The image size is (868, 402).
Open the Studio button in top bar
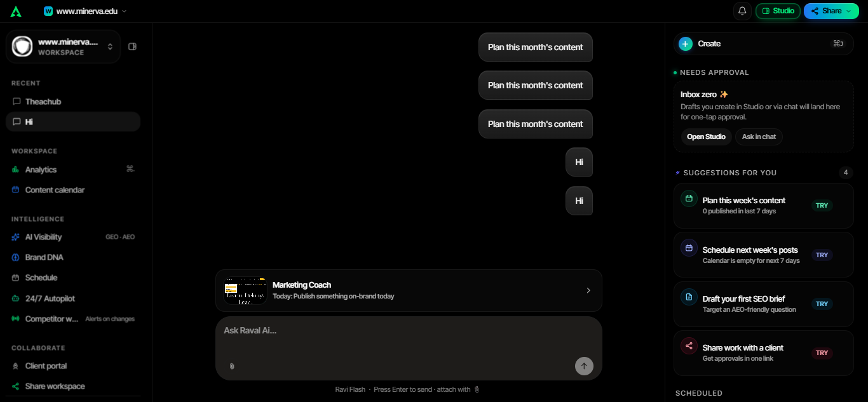[778, 11]
